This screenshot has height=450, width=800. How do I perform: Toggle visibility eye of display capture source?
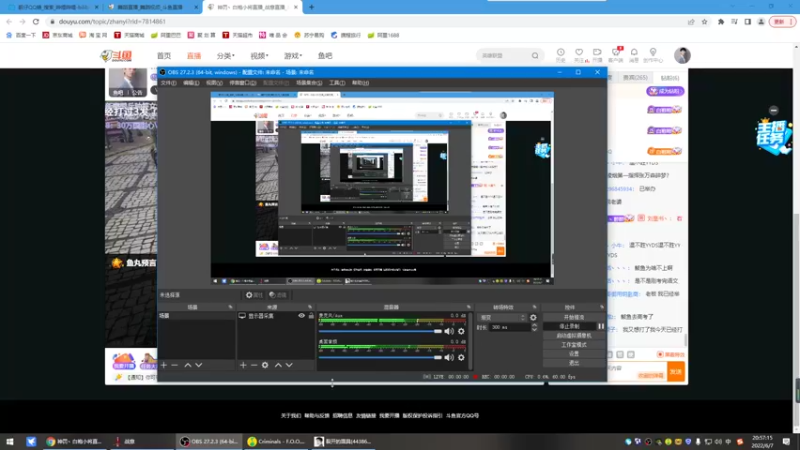tap(302, 316)
